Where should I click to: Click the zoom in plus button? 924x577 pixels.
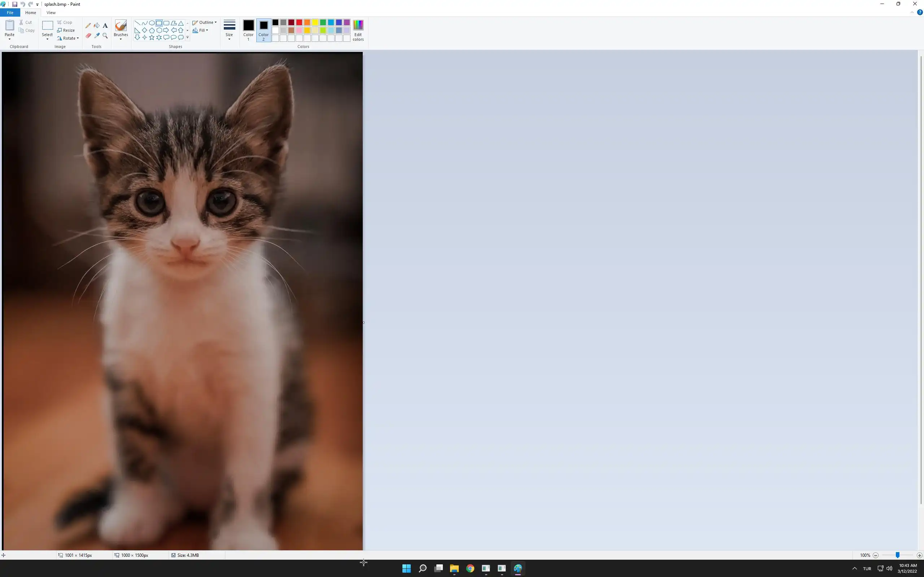[919, 555]
